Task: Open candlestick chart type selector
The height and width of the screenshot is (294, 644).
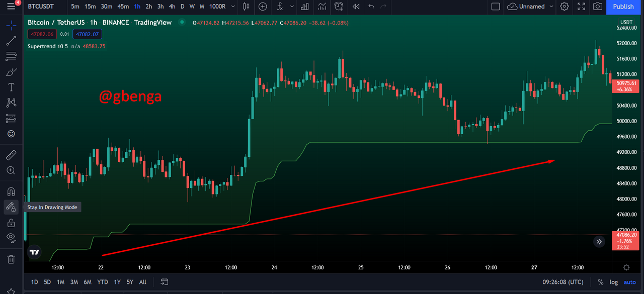Action: pyautogui.click(x=247, y=7)
